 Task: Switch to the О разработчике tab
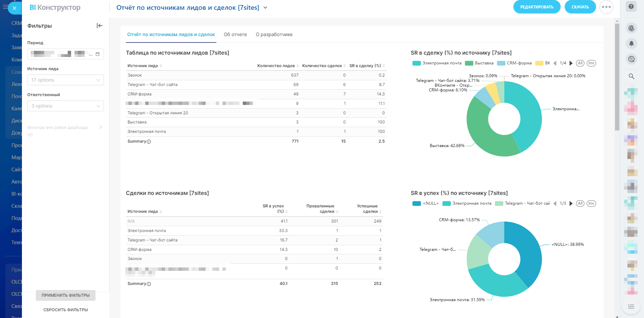pyautogui.click(x=274, y=34)
